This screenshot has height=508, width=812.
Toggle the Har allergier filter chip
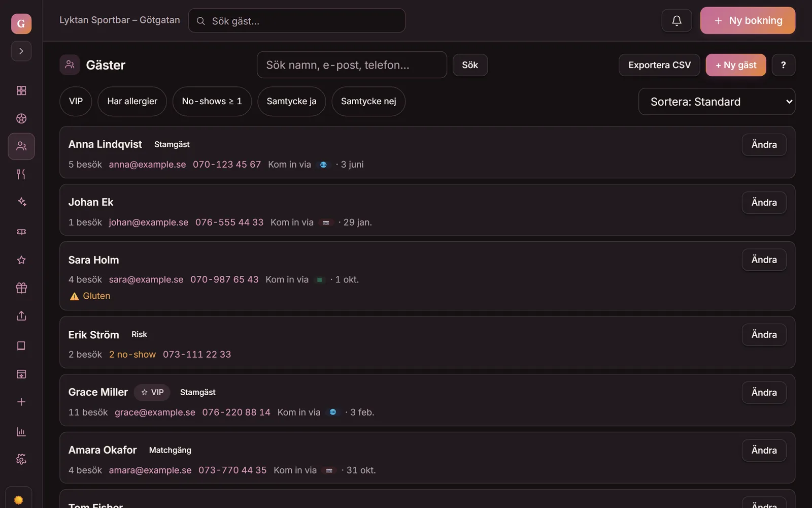pos(132,101)
